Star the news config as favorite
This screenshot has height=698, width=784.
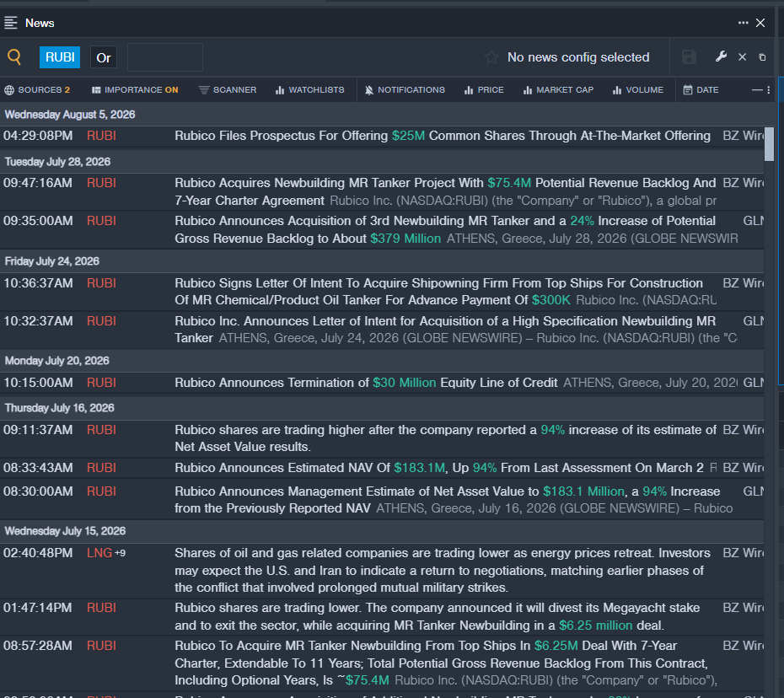[491, 57]
